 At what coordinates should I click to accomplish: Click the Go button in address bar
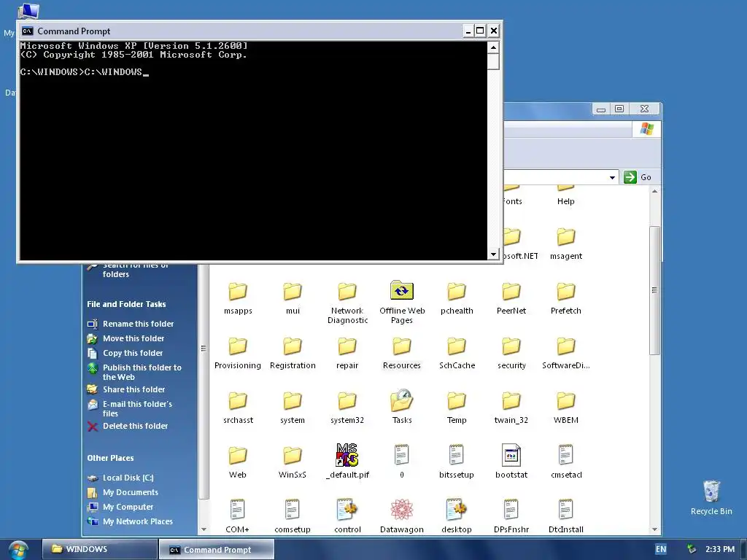click(x=638, y=177)
